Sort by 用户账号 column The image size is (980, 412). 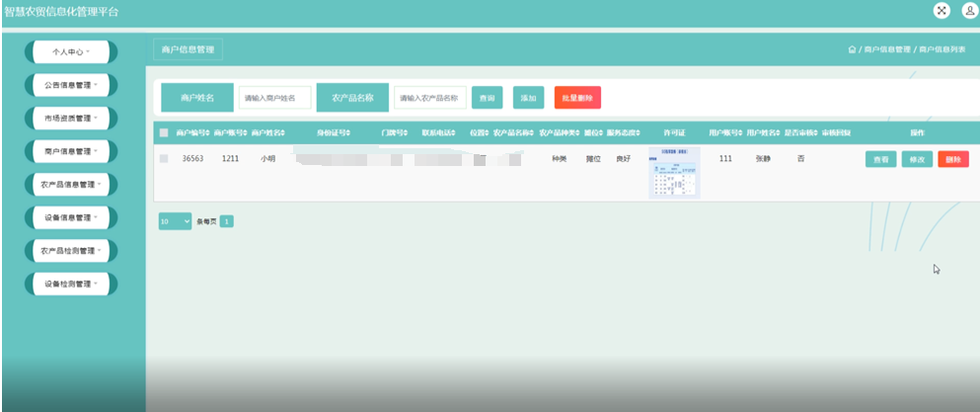(725, 132)
